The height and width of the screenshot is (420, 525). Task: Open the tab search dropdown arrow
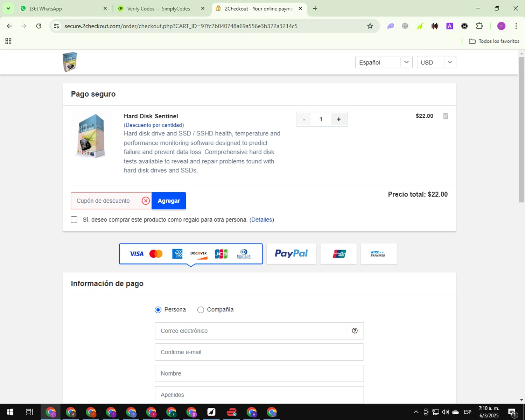tap(8, 8)
